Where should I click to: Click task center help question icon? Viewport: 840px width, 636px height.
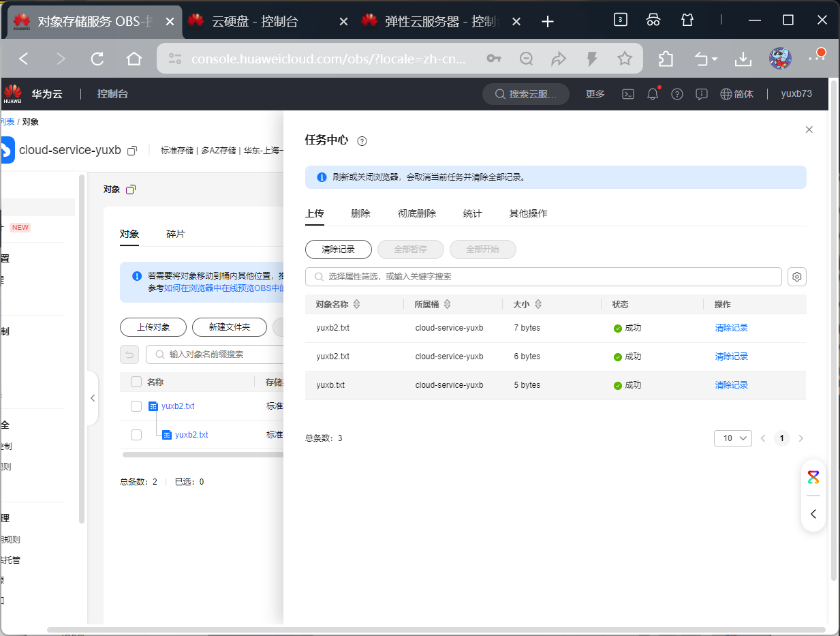(x=362, y=141)
